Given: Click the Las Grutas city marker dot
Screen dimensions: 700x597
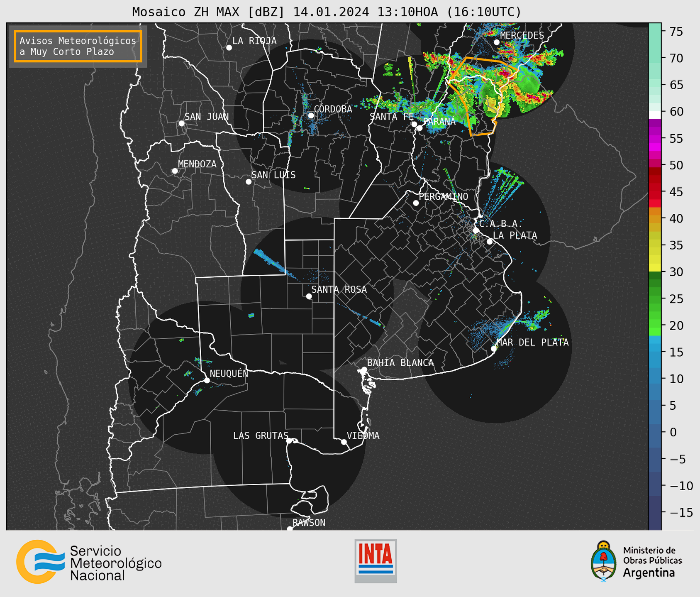Looking at the screenshot, I should (289, 440).
